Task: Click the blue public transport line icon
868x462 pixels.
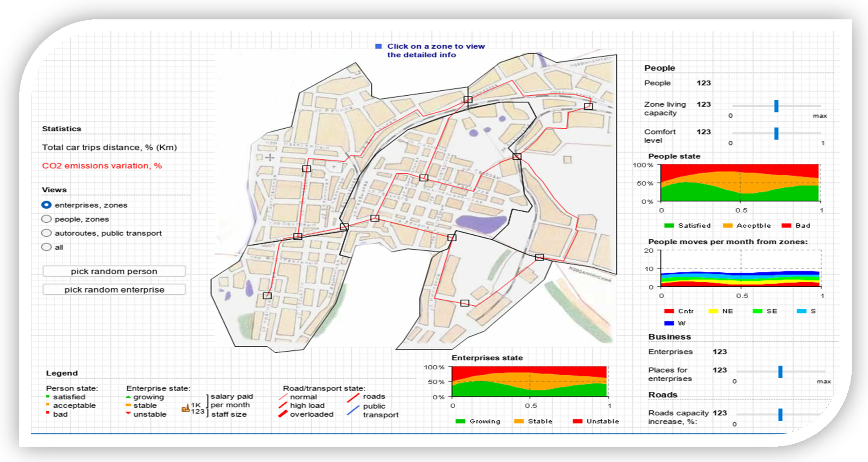Action: pos(353,410)
